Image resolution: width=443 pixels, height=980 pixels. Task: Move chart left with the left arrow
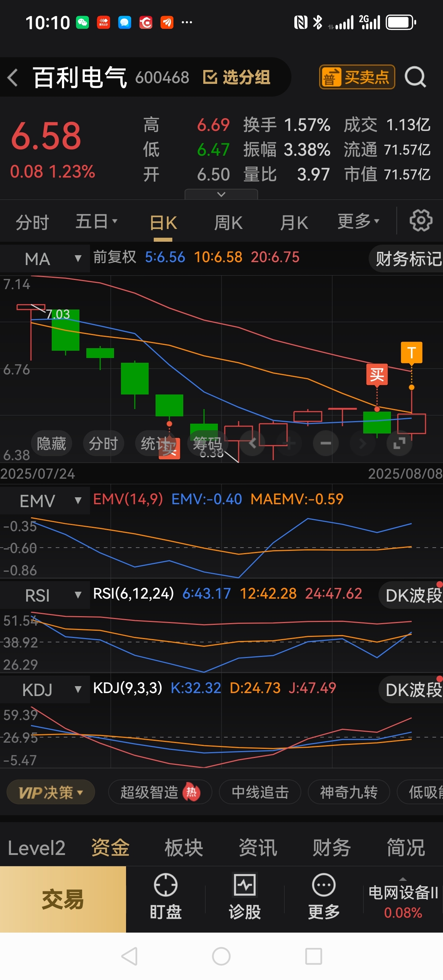coord(252,443)
